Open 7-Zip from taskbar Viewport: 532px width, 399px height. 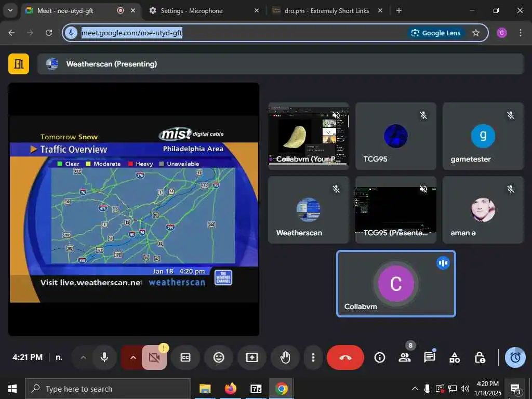tap(256, 389)
